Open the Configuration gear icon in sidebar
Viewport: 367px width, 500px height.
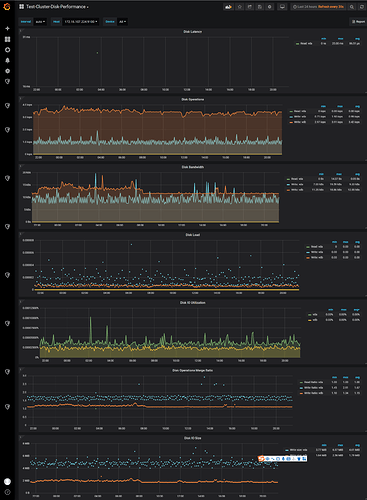click(x=7, y=71)
